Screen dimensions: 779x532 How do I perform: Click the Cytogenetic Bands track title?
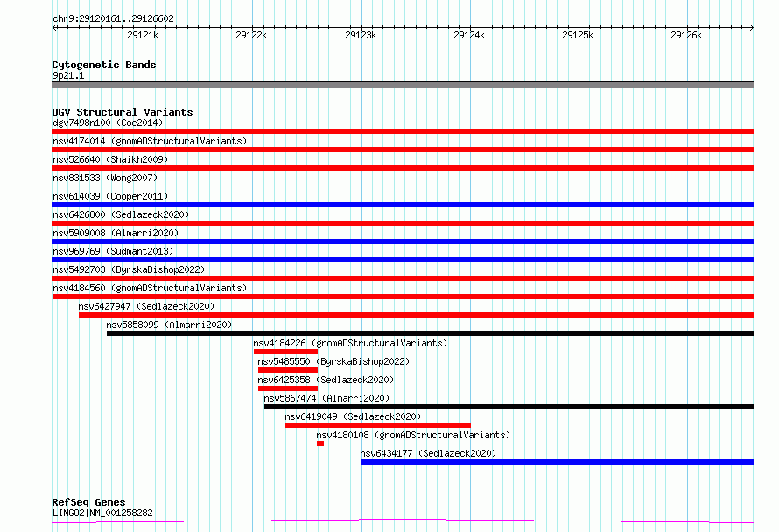(104, 65)
